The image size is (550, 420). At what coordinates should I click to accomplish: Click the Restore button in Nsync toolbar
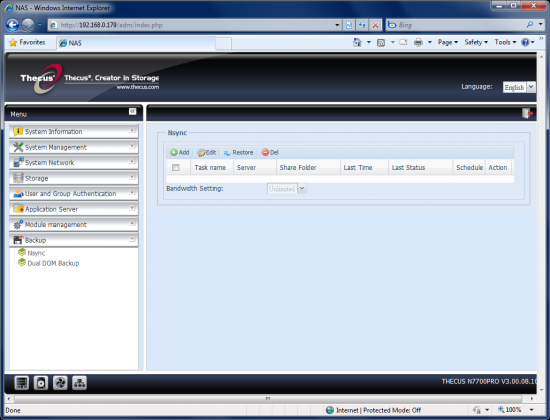tap(239, 152)
